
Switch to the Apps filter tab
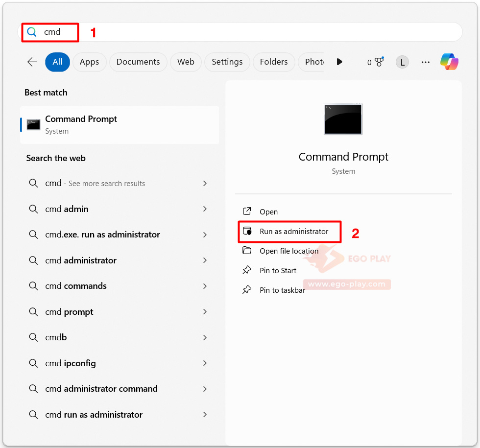89,62
